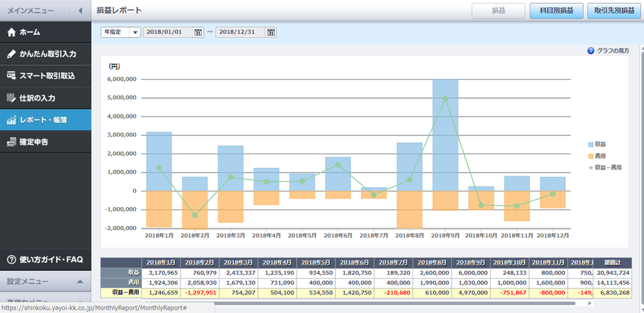
Task: Open the ホーム home menu item
Action: pos(45,32)
